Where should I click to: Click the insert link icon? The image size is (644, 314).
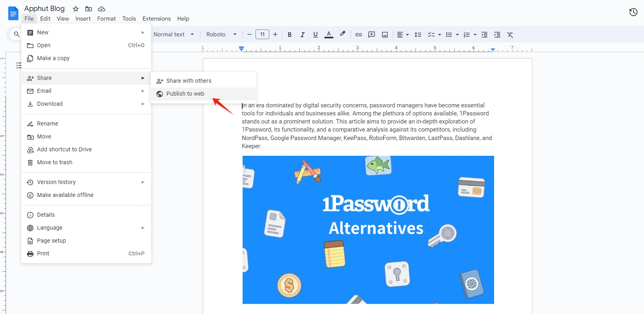[x=358, y=35]
